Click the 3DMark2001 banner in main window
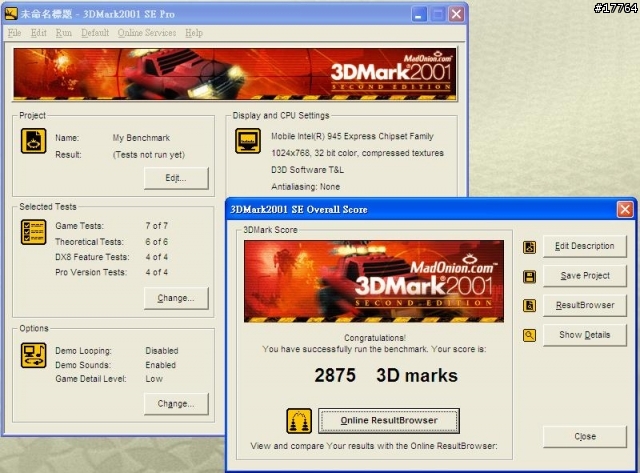 235,74
